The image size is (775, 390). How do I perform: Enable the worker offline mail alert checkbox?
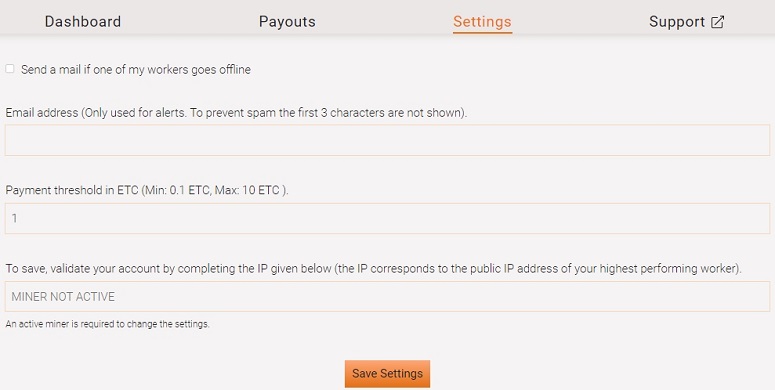pos(10,69)
